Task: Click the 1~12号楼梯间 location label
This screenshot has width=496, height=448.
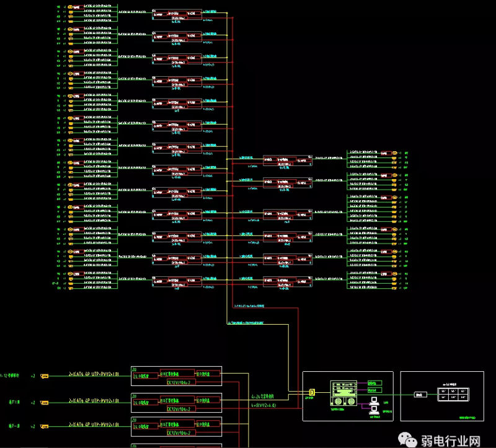Action: pos(10,376)
